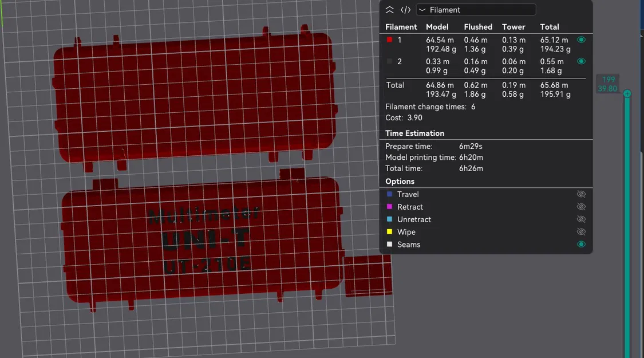Click the white Seams color swatch
The width and height of the screenshot is (644, 358).
click(x=389, y=244)
